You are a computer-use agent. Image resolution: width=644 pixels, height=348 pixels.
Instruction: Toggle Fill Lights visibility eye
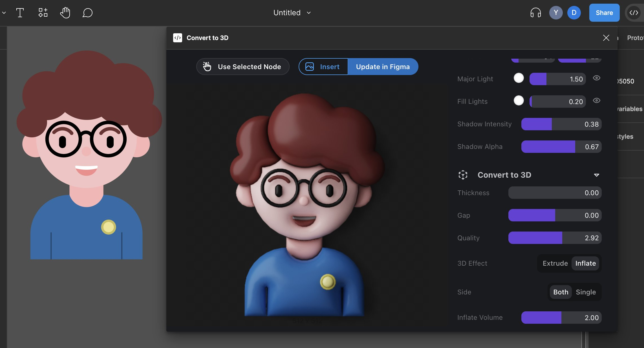[596, 101]
